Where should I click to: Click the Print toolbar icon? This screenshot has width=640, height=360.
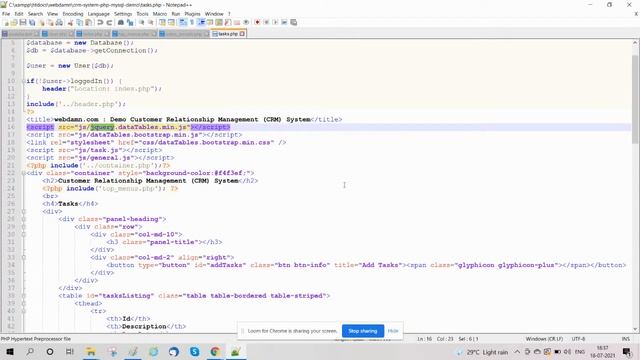(60, 22)
